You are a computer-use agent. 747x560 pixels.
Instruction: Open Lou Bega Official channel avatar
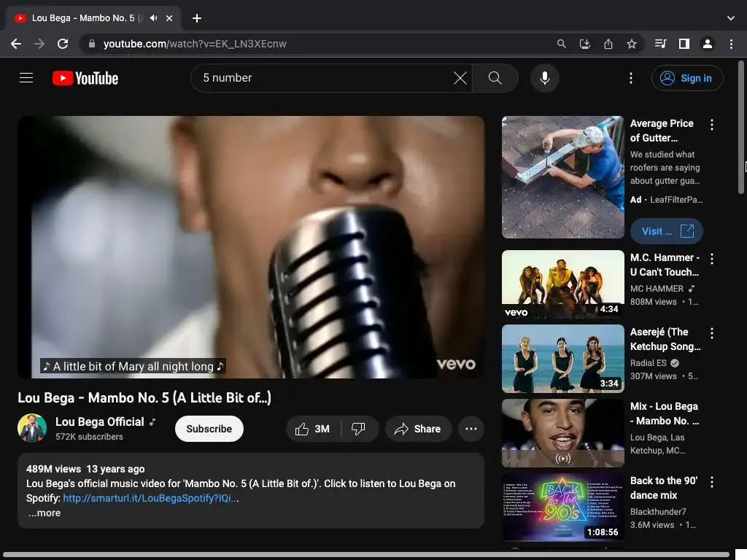pos(32,428)
